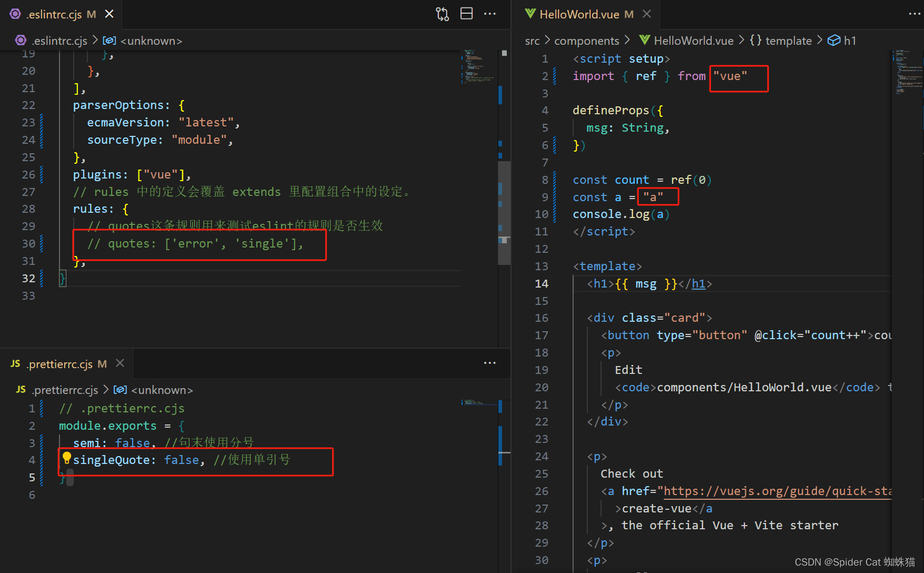Close the .eslintrc.cjs tab

[x=109, y=14]
